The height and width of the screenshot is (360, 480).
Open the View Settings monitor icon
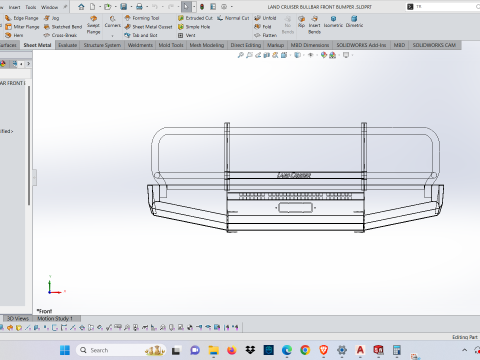pos(346,55)
